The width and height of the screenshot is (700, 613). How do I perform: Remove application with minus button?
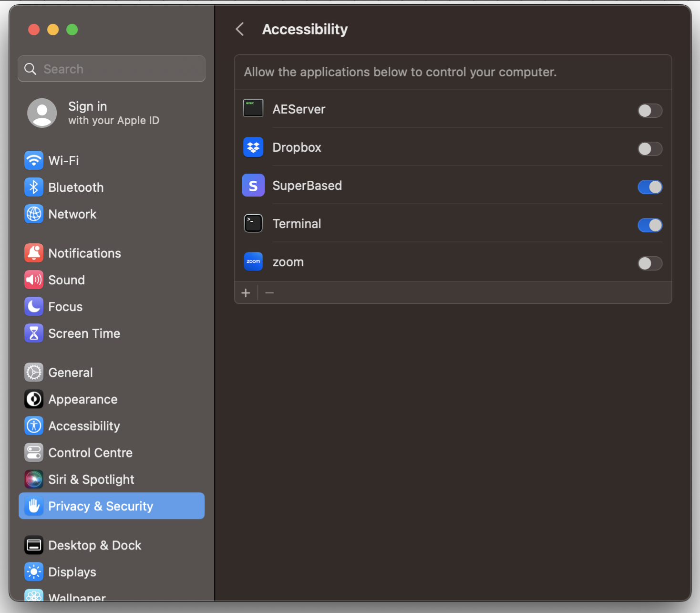(x=269, y=293)
